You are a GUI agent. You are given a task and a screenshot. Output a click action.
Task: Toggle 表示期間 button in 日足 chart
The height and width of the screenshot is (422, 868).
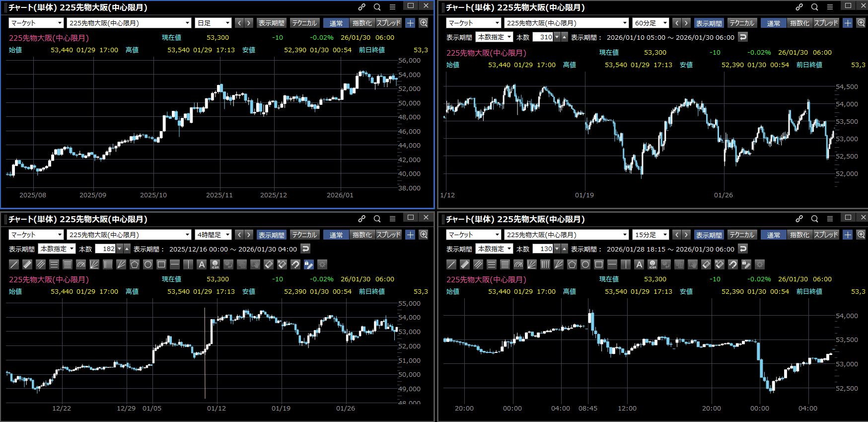(271, 23)
